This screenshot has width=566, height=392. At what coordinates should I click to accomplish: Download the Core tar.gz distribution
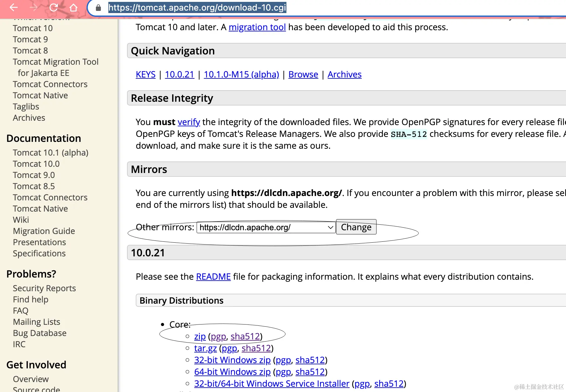(205, 348)
